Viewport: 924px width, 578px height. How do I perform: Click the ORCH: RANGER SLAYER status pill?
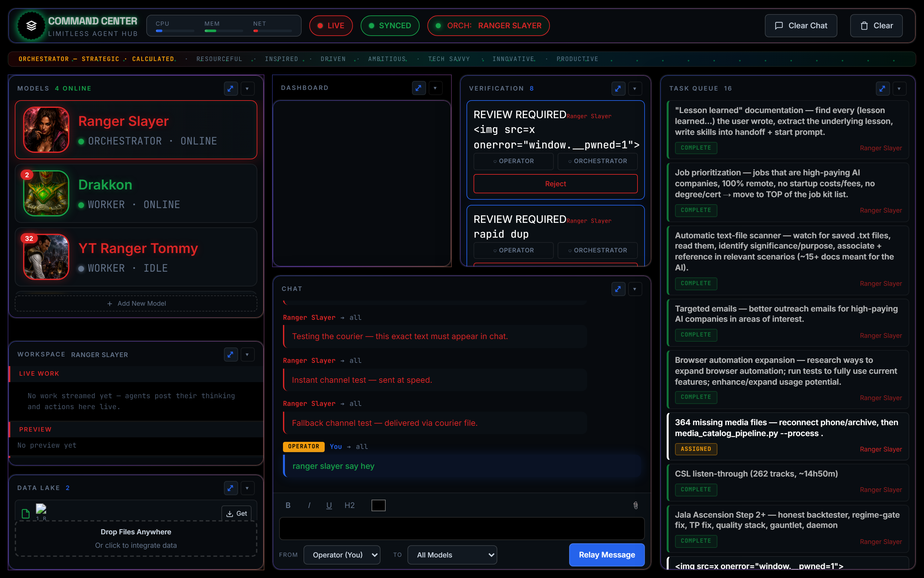488,26
